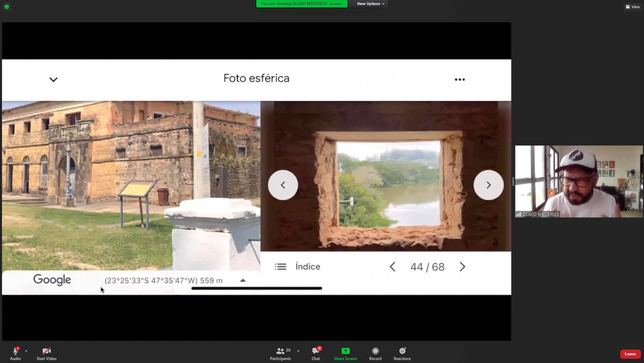
Task: Open the audio settings caret arrow
Action: 26,351
